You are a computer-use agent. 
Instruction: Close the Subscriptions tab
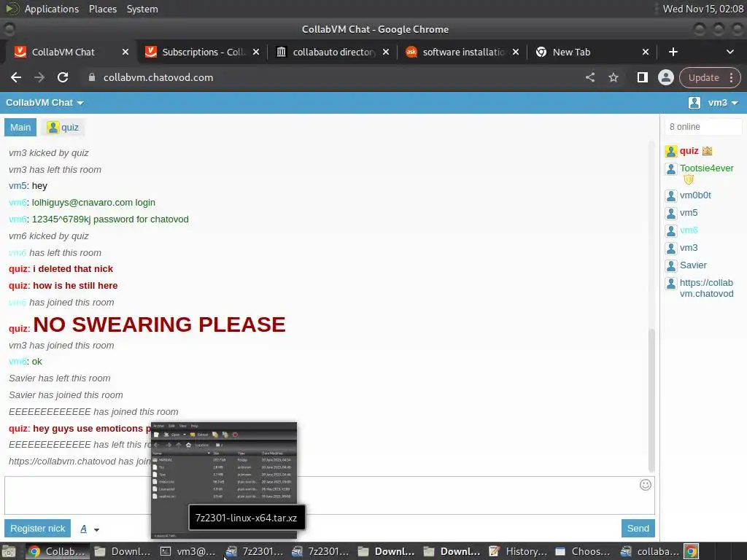pyautogui.click(x=256, y=52)
